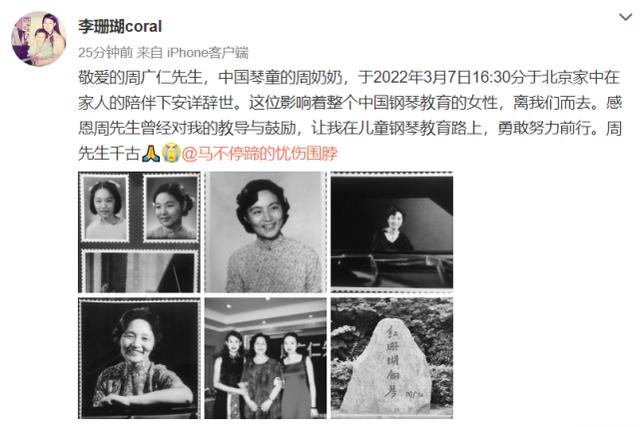Click the crying face emoji
This screenshot has width=640, height=427.
(x=171, y=153)
